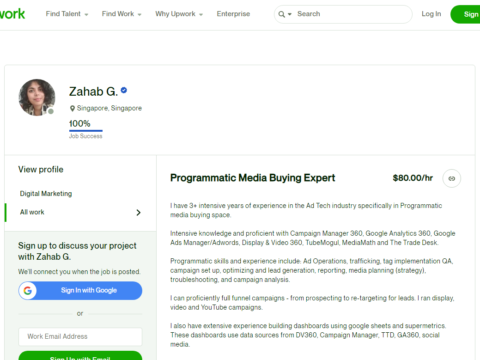Go to the Enterprise page
480x360 pixels.
(233, 14)
